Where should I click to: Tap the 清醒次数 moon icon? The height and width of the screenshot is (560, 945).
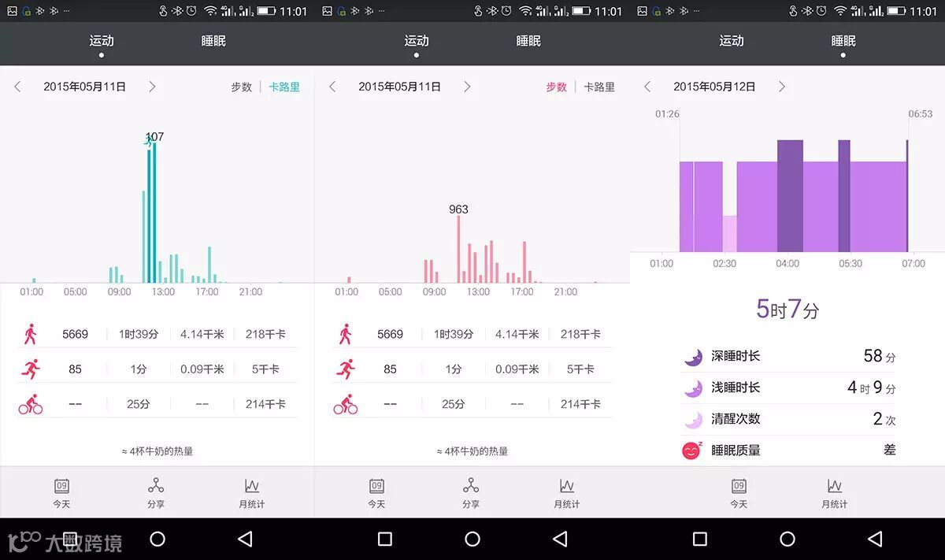point(693,420)
